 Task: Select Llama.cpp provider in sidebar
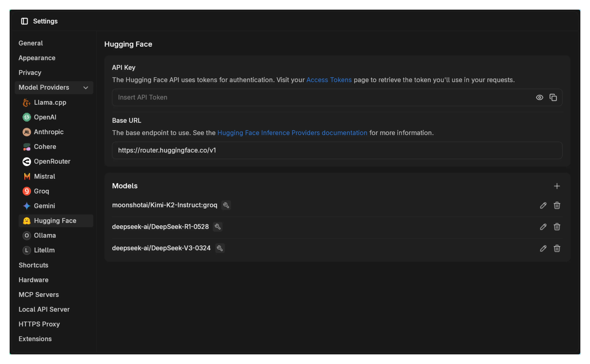click(50, 103)
